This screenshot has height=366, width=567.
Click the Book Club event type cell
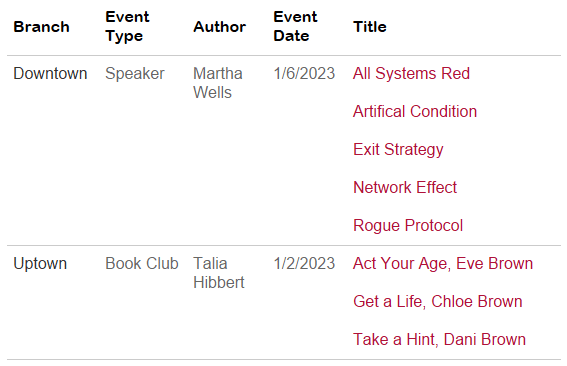coord(142,264)
